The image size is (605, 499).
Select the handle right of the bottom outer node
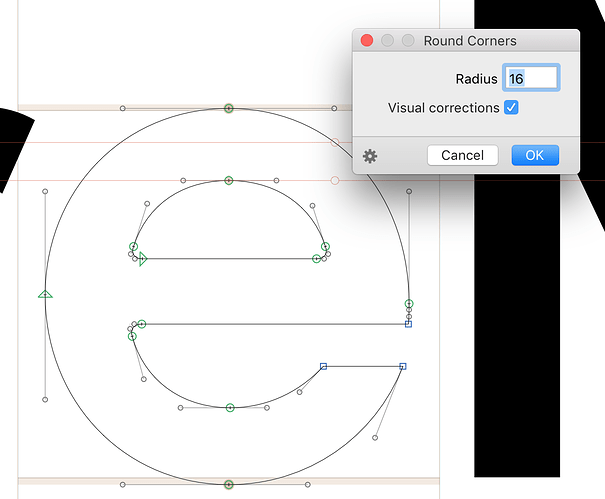pos(308,484)
